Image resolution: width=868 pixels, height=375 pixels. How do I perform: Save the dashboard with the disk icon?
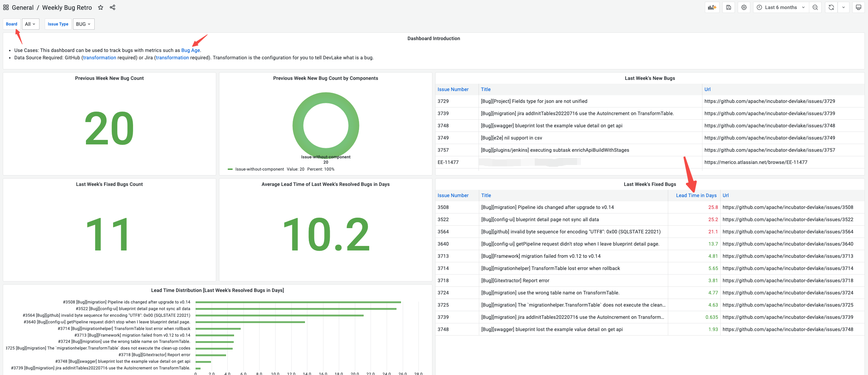(x=729, y=7)
